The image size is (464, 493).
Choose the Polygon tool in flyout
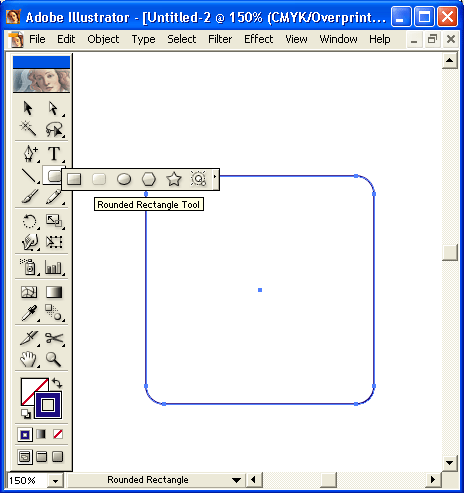149,179
